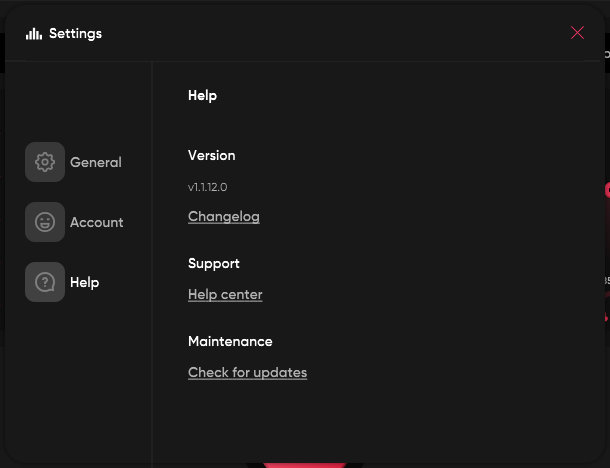Screen dimensions: 610x468
Task: Click the red button peeking below the dialog
Action: click(x=304, y=463)
